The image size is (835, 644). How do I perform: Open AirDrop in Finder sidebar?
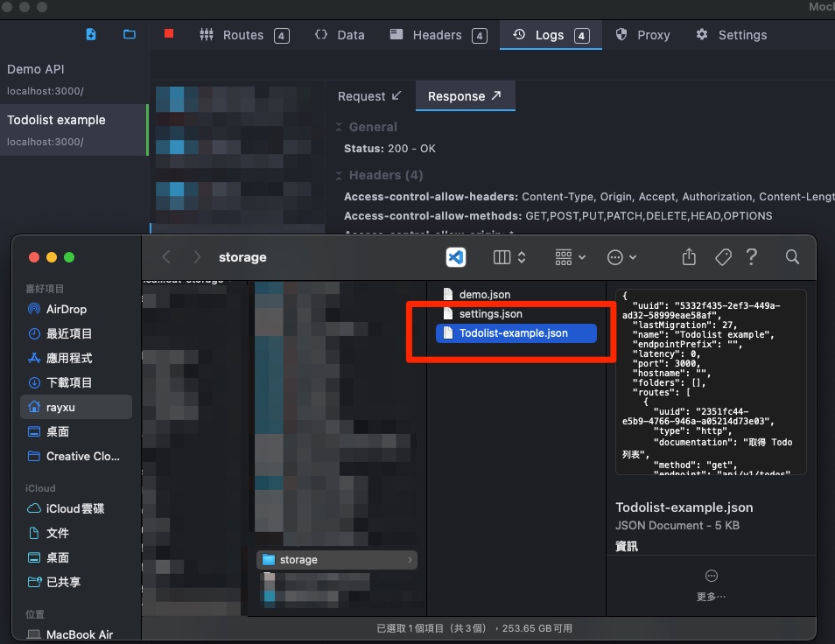[67, 309]
